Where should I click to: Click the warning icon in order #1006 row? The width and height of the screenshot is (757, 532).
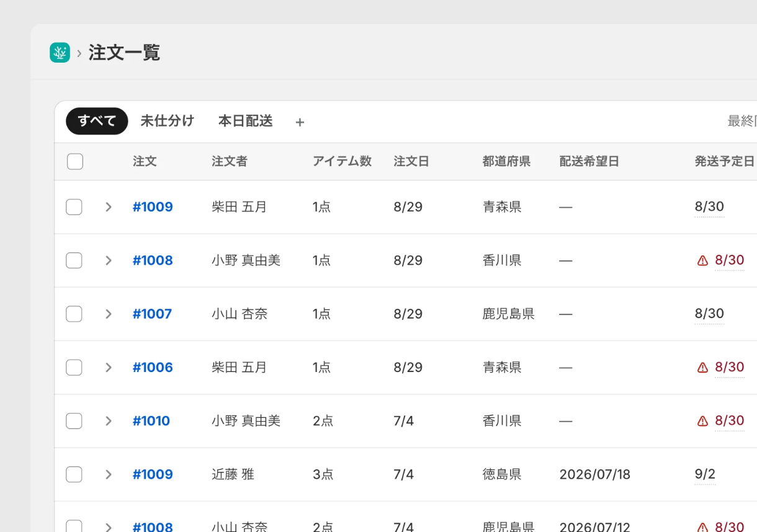pos(702,368)
